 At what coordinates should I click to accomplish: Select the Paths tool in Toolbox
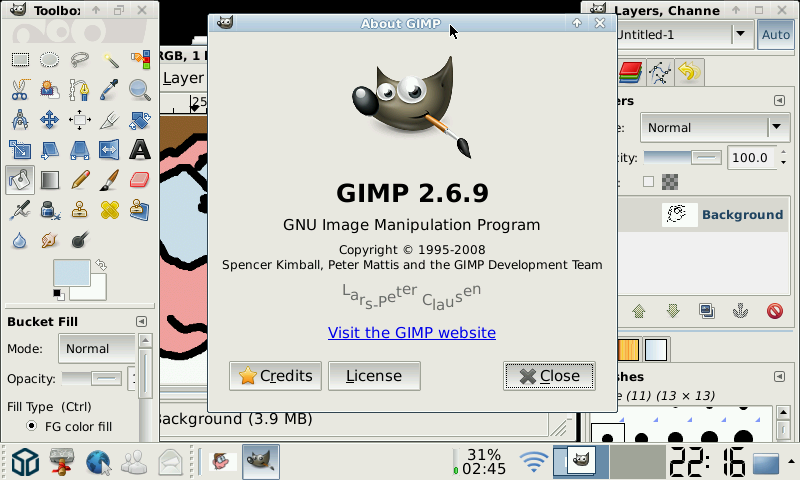click(80, 90)
